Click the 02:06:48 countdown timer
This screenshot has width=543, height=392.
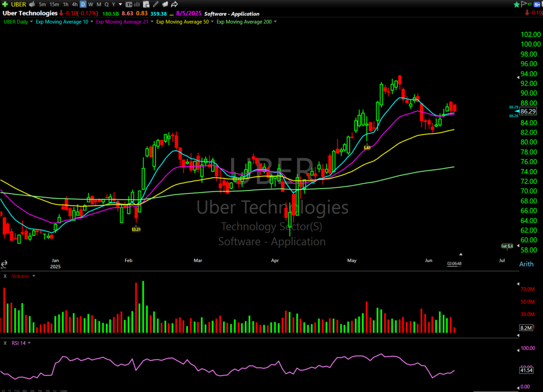(x=454, y=264)
